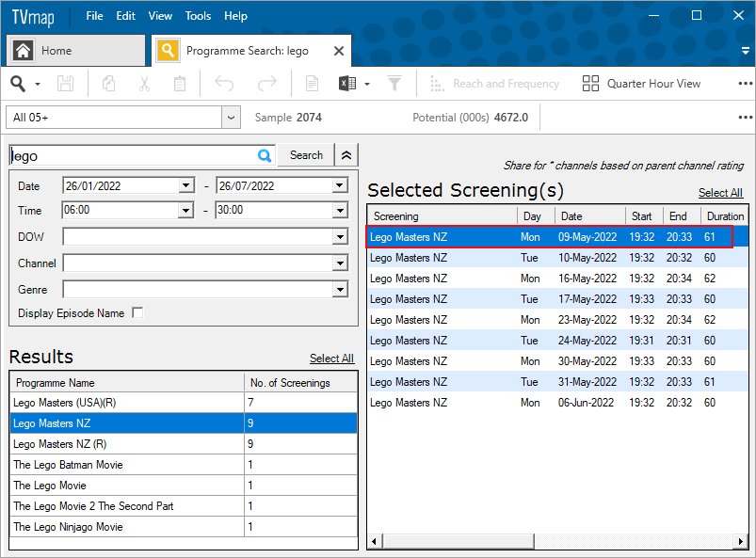The width and height of the screenshot is (756, 558).
Task: Sort by the Date column header
Action: click(x=590, y=216)
